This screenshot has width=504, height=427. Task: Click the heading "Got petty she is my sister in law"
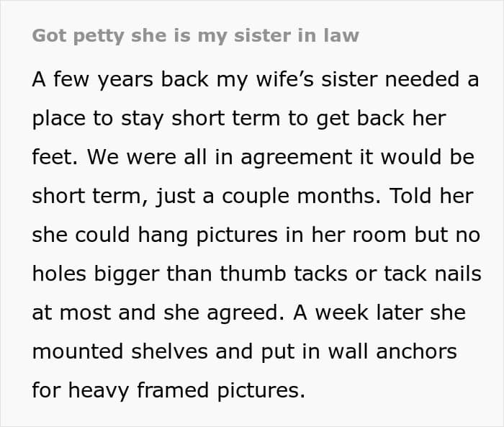click(195, 36)
